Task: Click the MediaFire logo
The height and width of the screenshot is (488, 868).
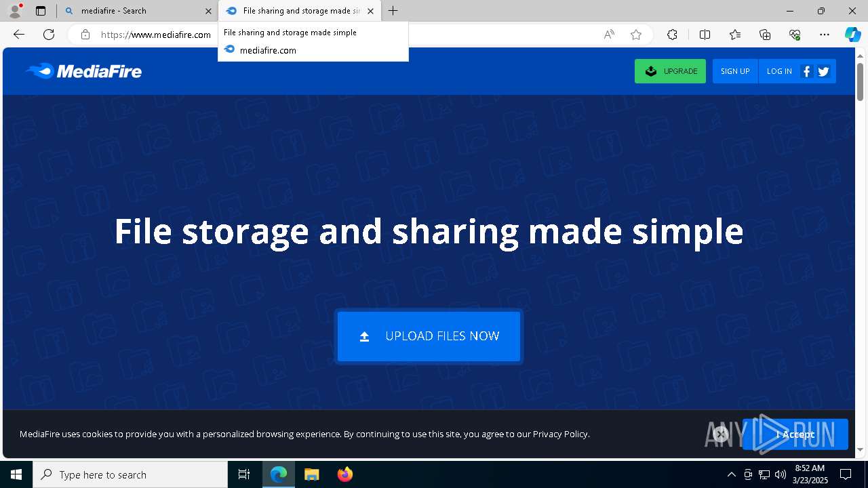Action: (83, 71)
